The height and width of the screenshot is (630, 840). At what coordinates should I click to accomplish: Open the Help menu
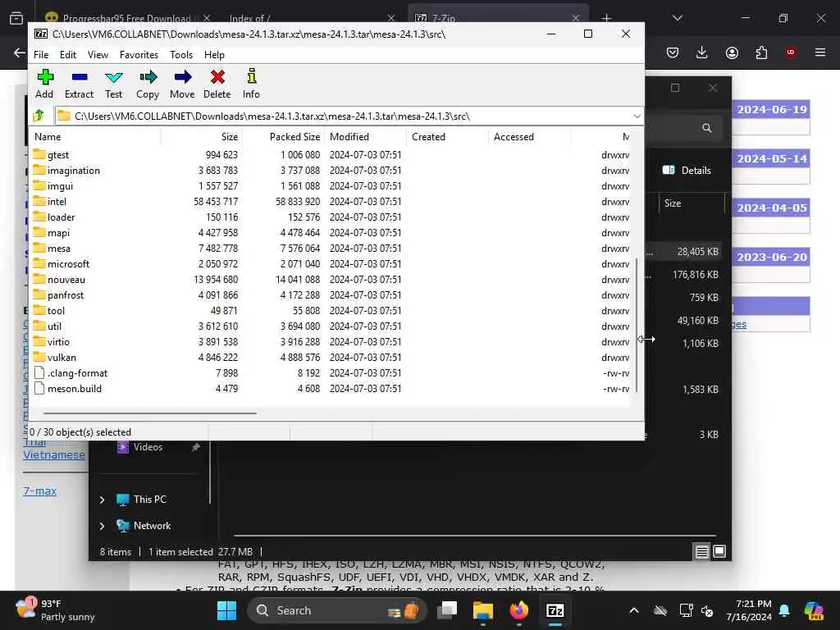(214, 55)
